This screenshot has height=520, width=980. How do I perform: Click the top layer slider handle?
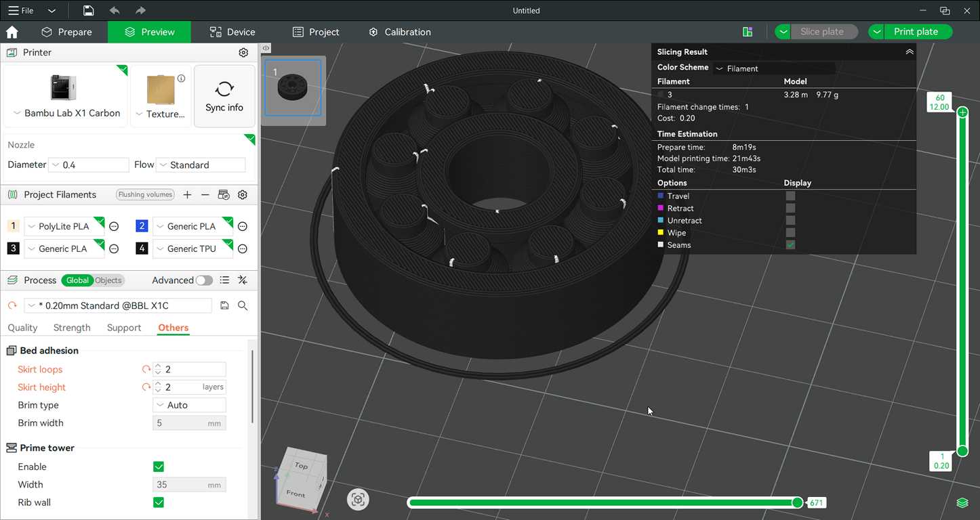pyautogui.click(x=962, y=112)
